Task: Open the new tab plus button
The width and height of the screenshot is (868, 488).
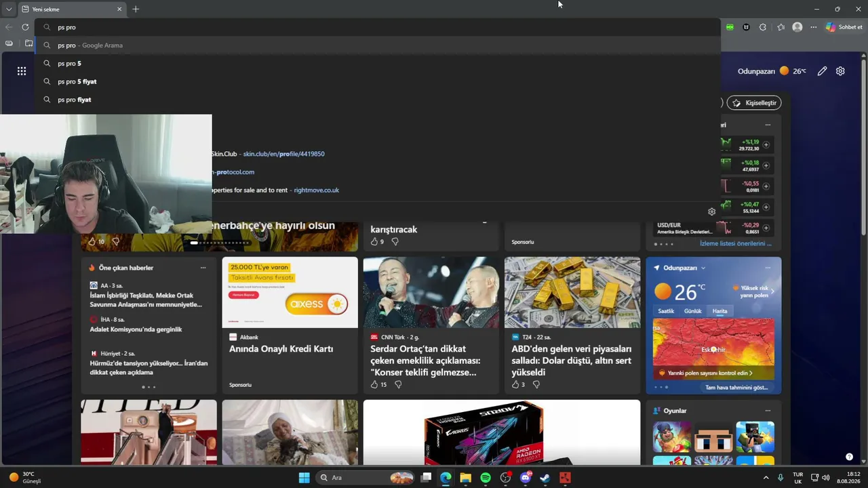Action: tap(136, 9)
